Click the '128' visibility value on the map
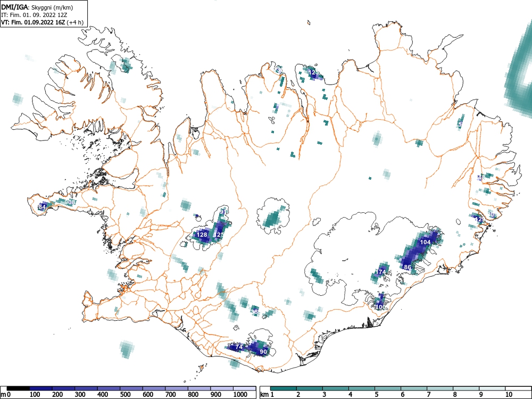 pyautogui.click(x=202, y=235)
